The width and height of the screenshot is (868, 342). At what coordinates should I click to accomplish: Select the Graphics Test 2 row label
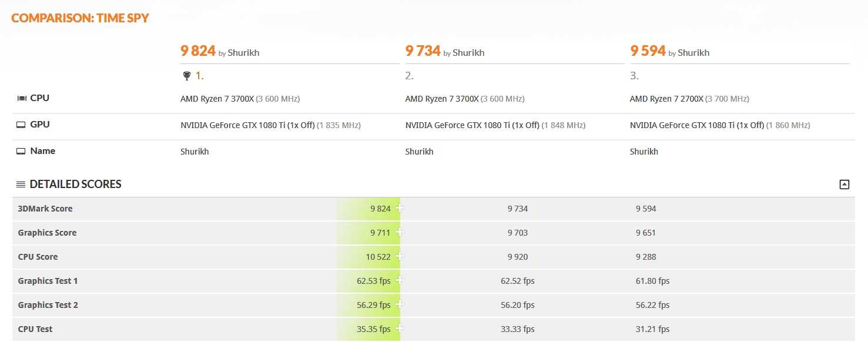click(48, 305)
